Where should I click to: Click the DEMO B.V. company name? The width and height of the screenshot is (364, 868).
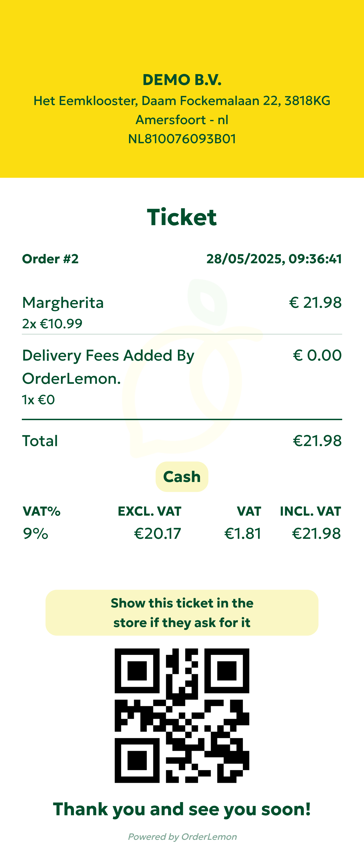pyautogui.click(x=182, y=80)
